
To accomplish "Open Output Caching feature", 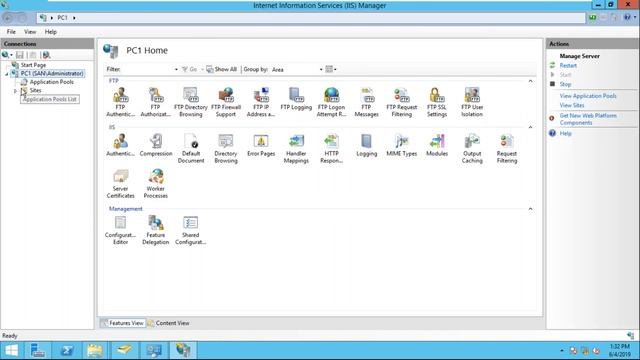I will pyautogui.click(x=472, y=149).
